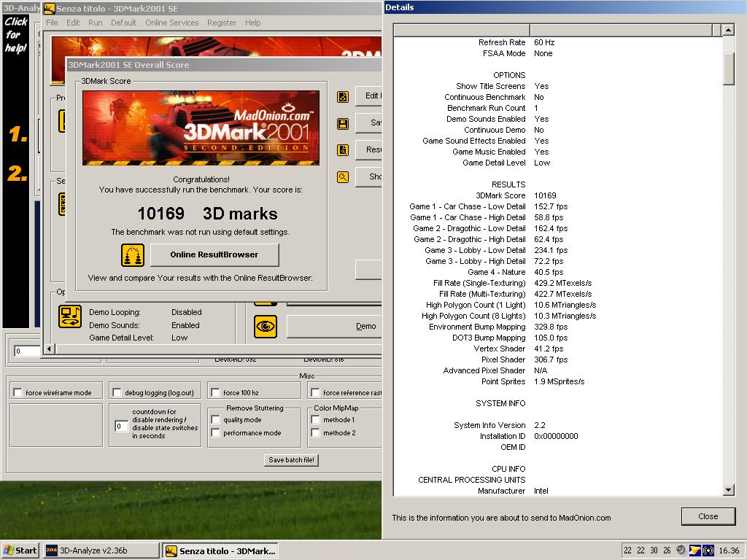This screenshot has width=747, height=560.
Task: Select 'Game 2 - Dragothic - High Detail' row
Action: point(558,239)
